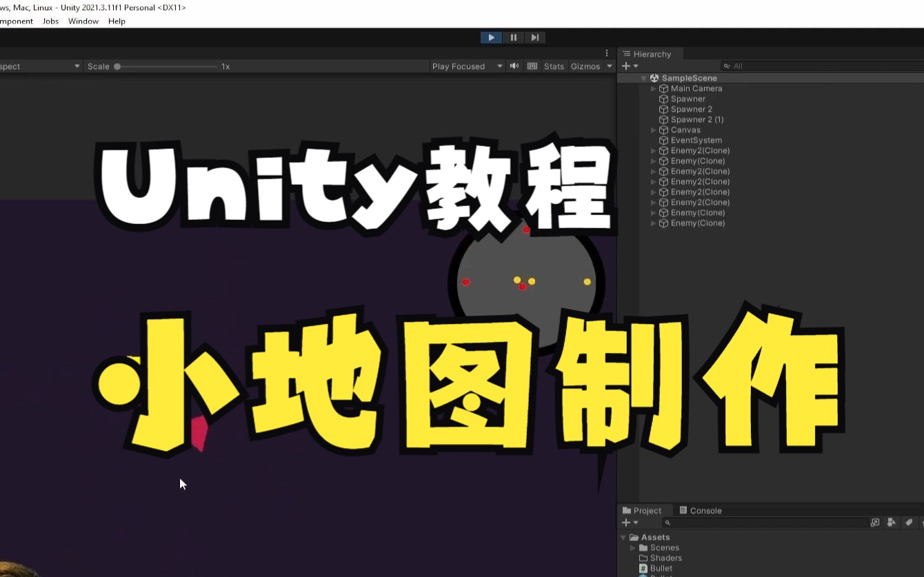Click the mute audio icon in Game view
Screen dimensions: 924x577
tap(514, 65)
